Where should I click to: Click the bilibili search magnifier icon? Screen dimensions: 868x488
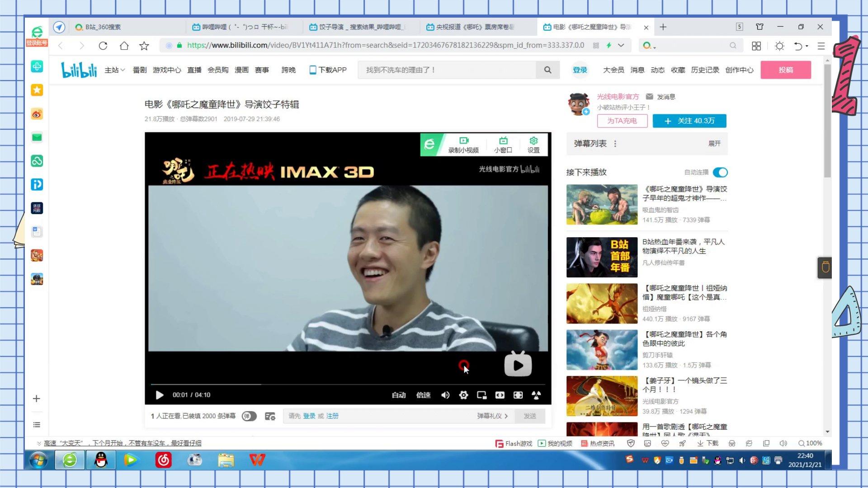tap(547, 70)
